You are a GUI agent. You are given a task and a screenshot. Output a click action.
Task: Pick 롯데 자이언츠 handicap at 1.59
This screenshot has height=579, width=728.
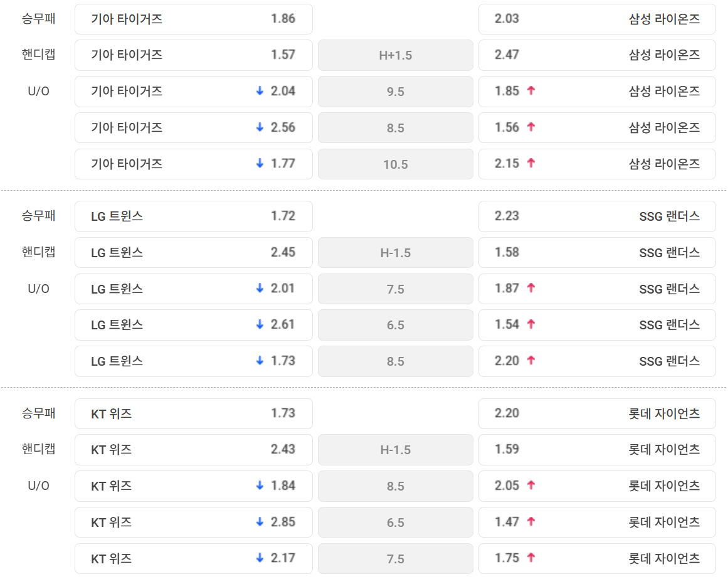(x=597, y=450)
